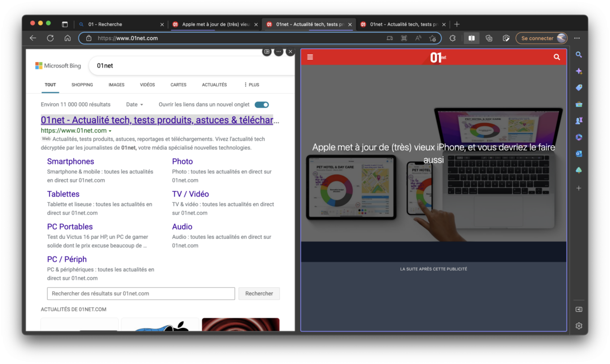Switch to the IMAGES tab
The height and width of the screenshot is (364, 610).
(116, 85)
